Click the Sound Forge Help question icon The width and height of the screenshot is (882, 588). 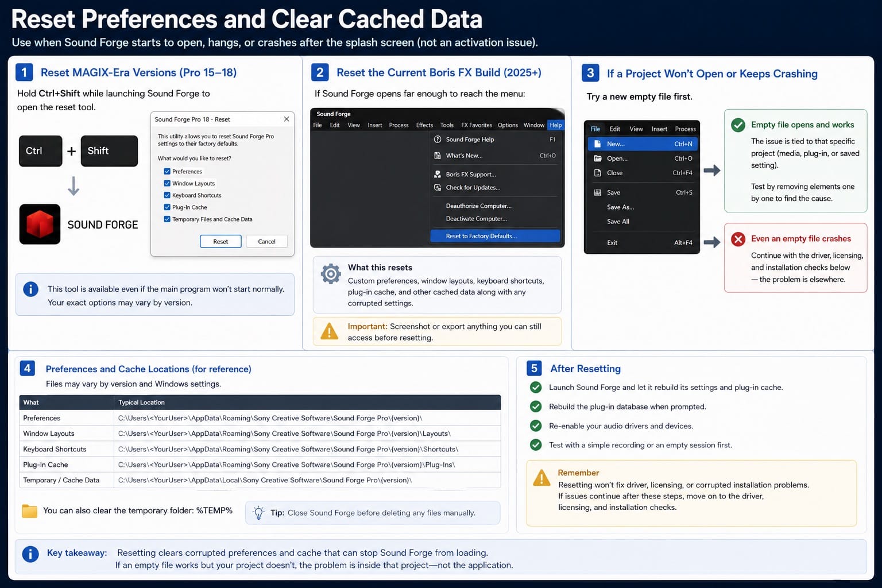[438, 139]
